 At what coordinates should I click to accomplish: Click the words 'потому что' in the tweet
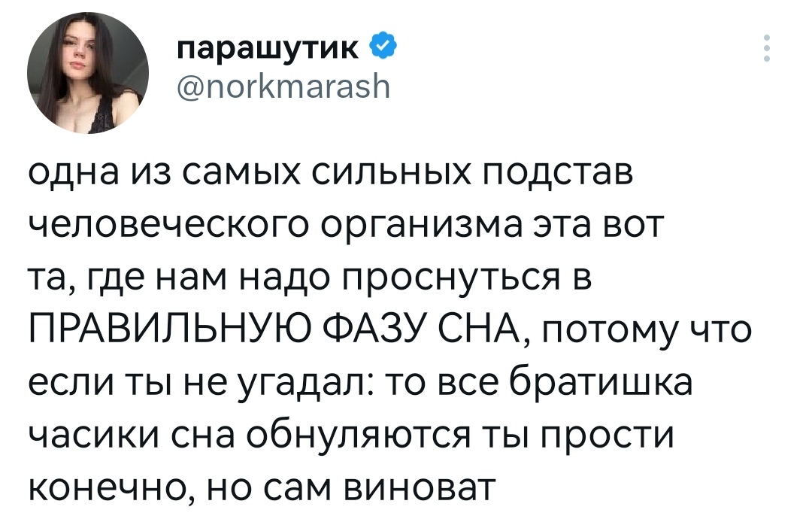click(x=647, y=331)
